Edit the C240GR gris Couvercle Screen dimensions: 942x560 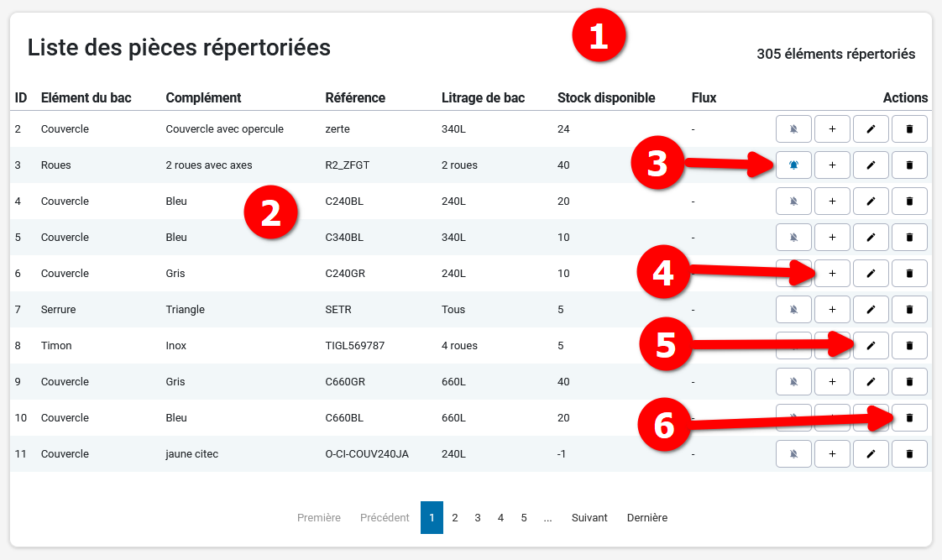tap(871, 274)
